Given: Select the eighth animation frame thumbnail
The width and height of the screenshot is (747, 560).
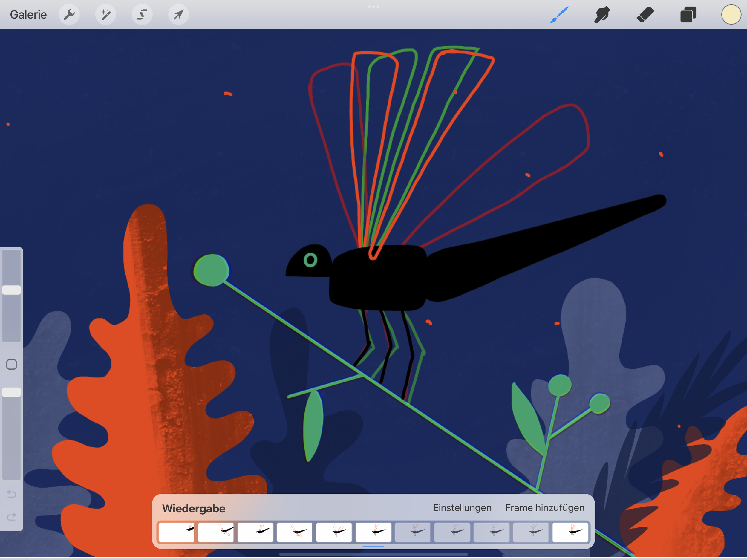Looking at the screenshot, I should point(452,532).
